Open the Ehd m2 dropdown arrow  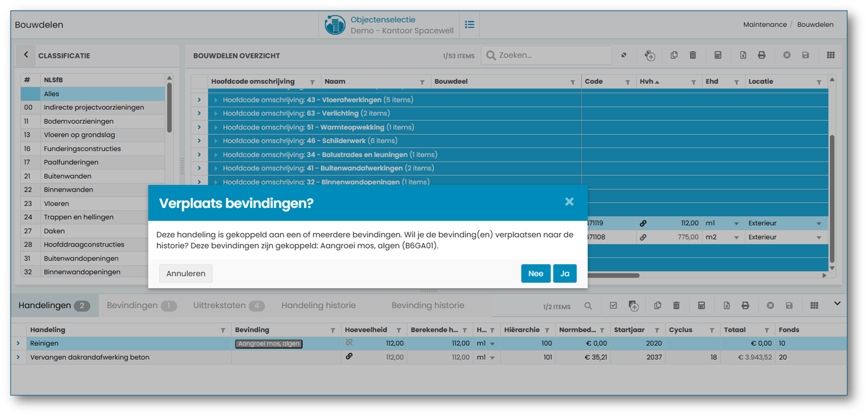[737, 238]
